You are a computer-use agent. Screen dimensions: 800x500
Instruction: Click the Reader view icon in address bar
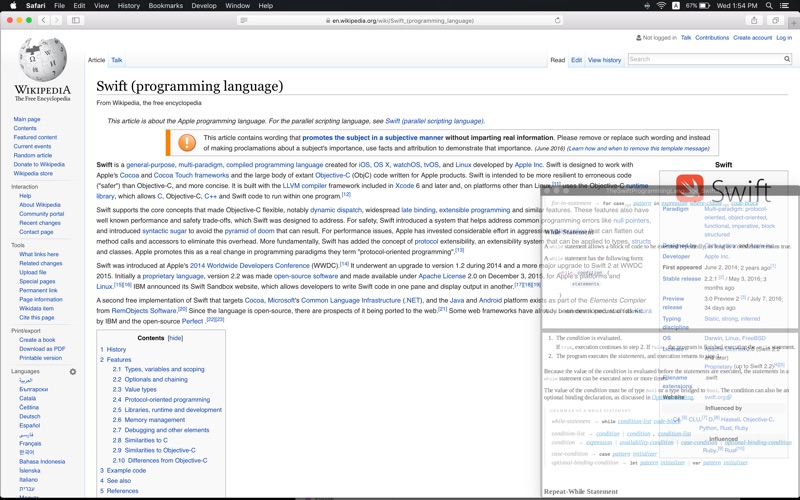point(244,20)
